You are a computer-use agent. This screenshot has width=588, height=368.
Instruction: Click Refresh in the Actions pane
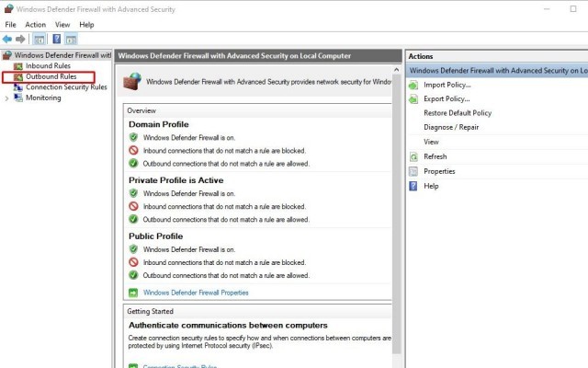pyautogui.click(x=435, y=156)
